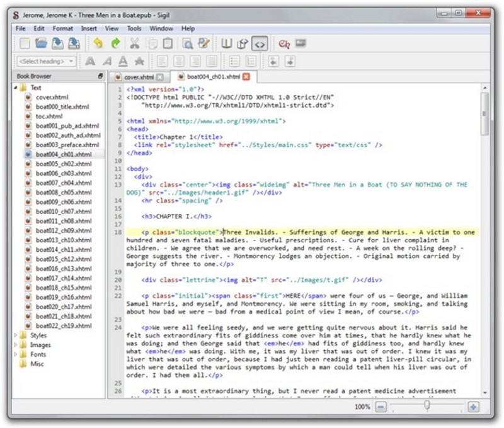Open the Meta Editor icon
The height and width of the screenshot is (428, 504).
[x=203, y=43]
